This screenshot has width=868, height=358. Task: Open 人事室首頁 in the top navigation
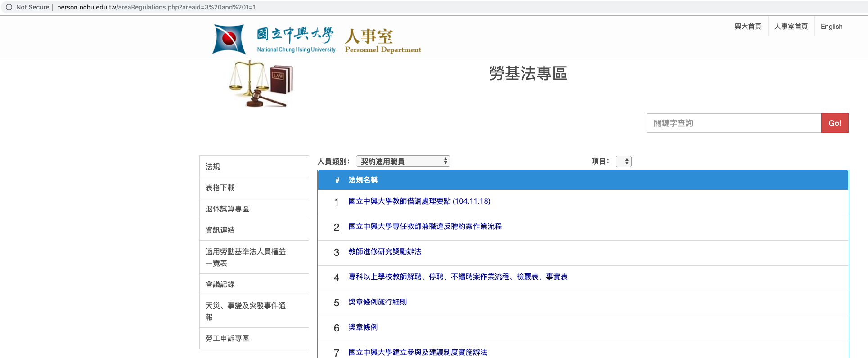click(x=791, y=27)
